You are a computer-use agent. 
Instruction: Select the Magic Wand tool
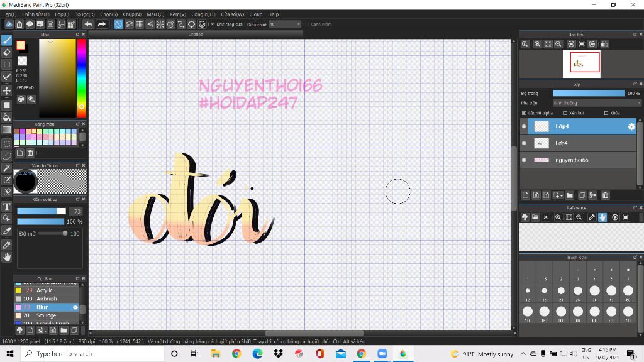(6, 168)
